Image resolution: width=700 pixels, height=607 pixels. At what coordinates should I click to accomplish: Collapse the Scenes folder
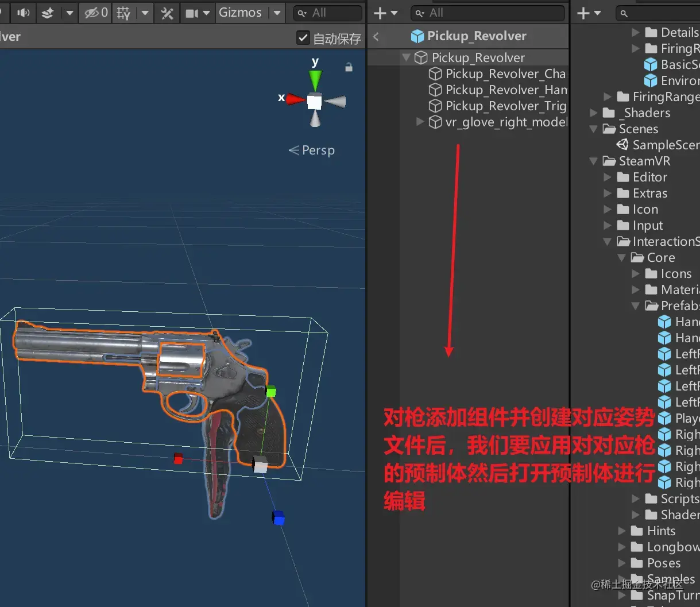(x=594, y=129)
